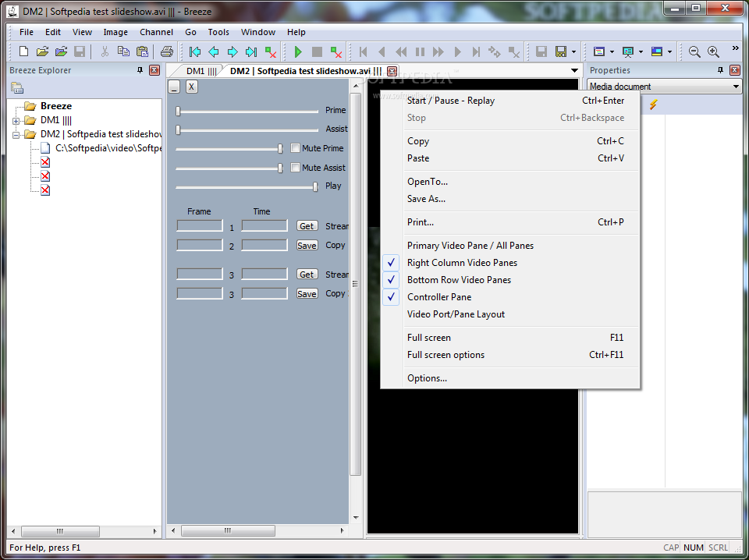Enable the Mute Prime checkbox
The height and width of the screenshot is (560, 749).
(295, 148)
